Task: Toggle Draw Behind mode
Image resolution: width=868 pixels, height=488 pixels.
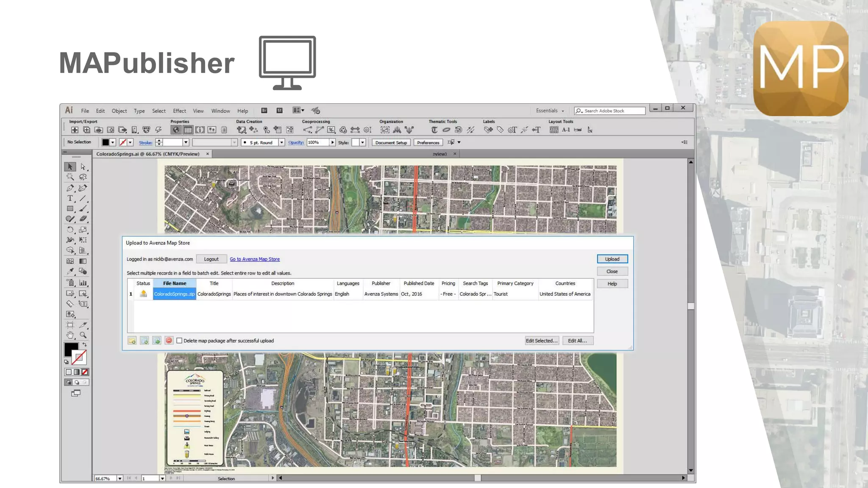Action: point(77,383)
